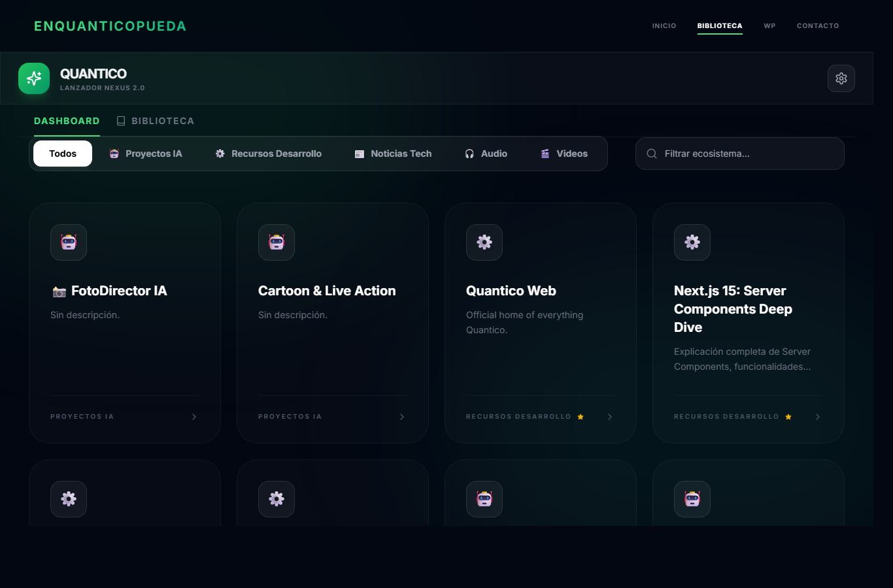This screenshot has height=588, width=893.
Task: Click the QUANTICO header title
Action: (x=93, y=74)
